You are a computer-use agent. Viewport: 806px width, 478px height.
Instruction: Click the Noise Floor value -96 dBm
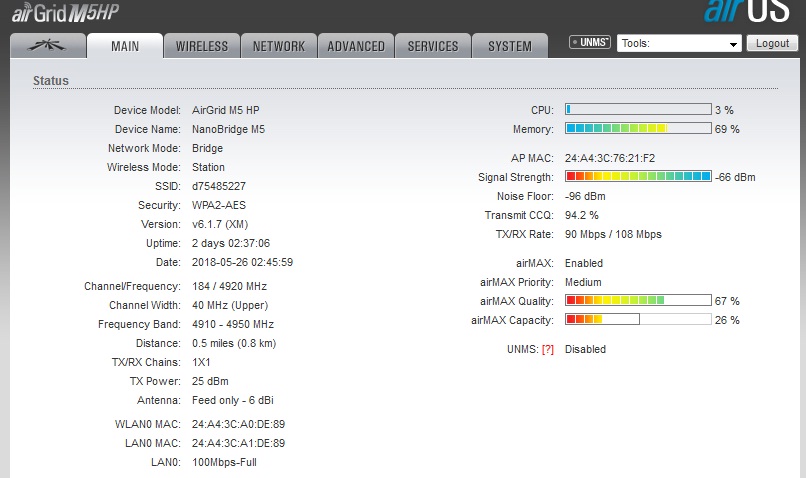pyautogui.click(x=585, y=196)
